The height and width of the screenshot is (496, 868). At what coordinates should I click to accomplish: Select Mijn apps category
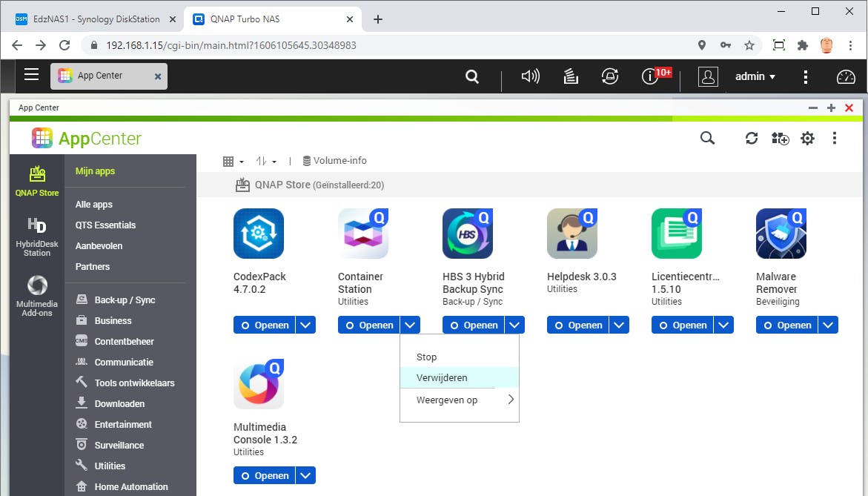[x=95, y=171]
